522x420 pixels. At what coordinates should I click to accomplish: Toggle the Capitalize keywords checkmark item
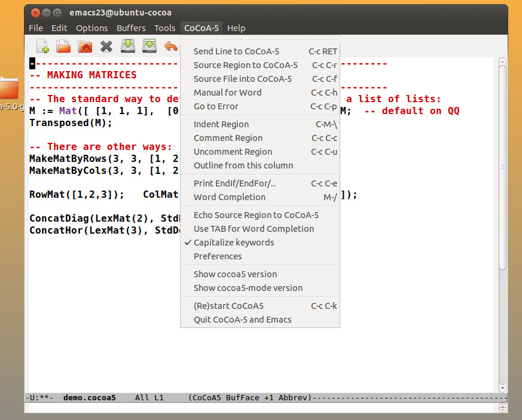point(260,243)
